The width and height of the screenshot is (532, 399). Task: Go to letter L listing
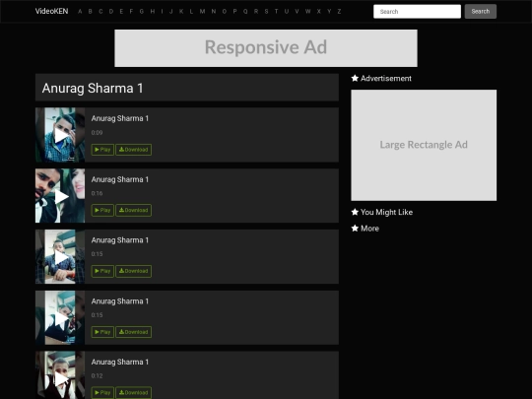coord(191,12)
